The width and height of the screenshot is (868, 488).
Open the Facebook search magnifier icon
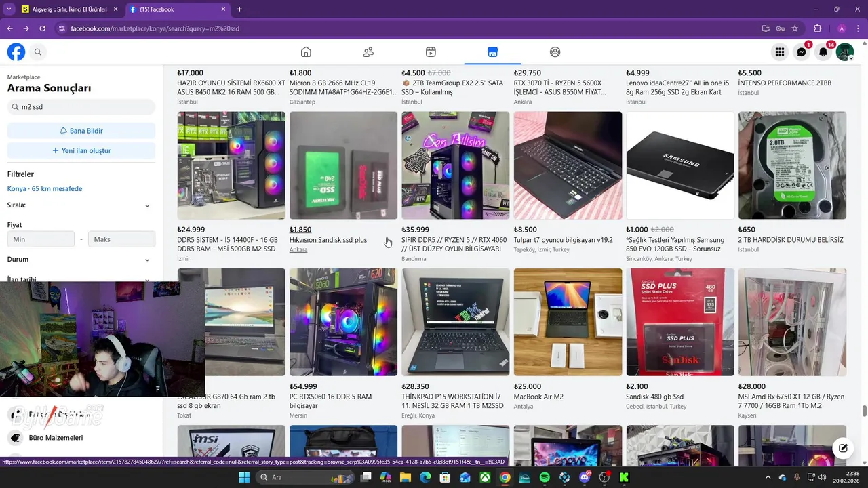click(x=38, y=52)
